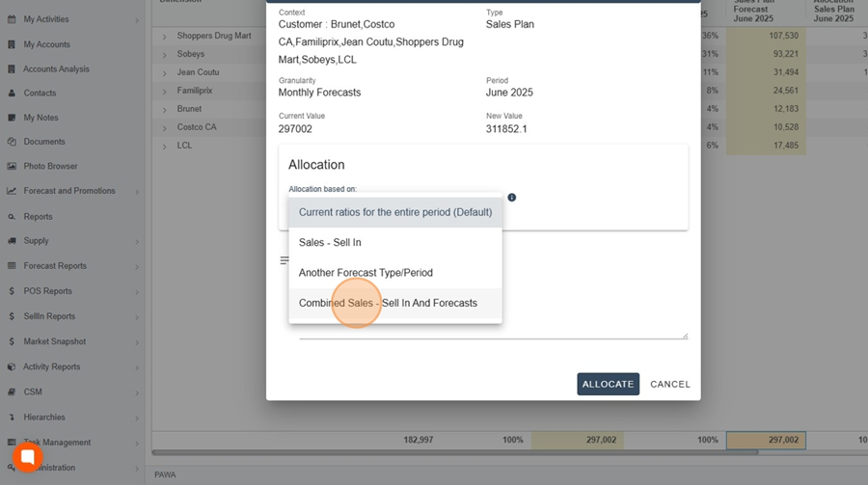This screenshot has width=868, height=485.
Task: Choose Combined Sales - Sell In And Forecasts
Action: pyautogui.click(x=395, y=304)
